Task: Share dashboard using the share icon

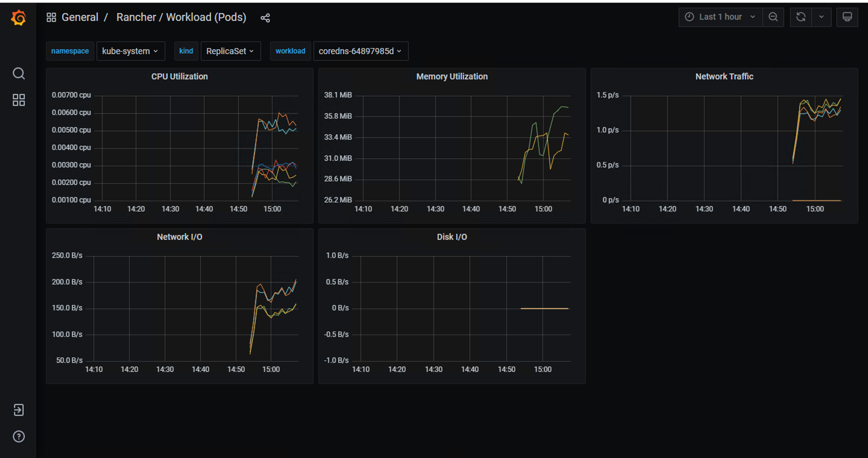Action: (265, 18)
